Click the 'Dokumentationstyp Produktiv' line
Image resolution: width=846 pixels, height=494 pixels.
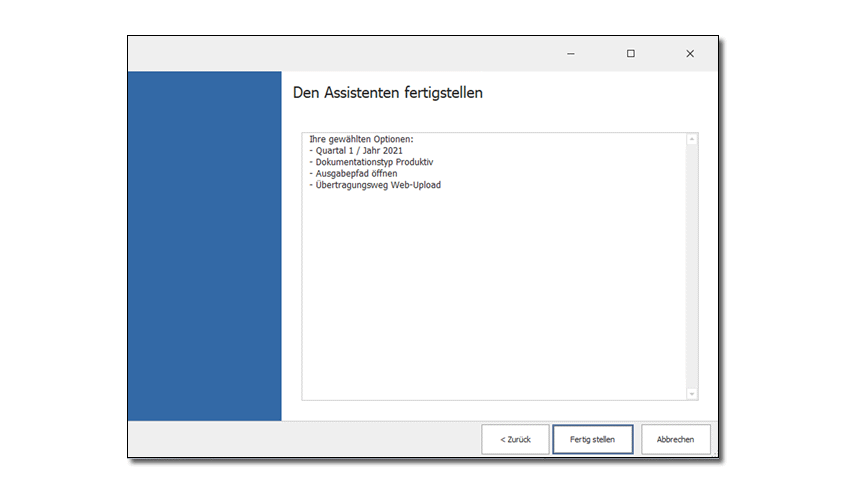point(374,162)
